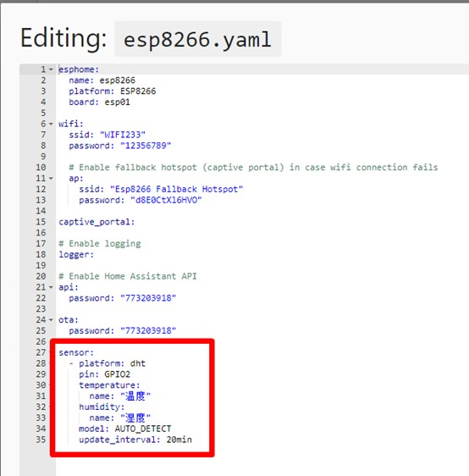The image size is (469, 476).
Task: Place cursor on the captive_portal: line
Action: [x=97, y=222]
